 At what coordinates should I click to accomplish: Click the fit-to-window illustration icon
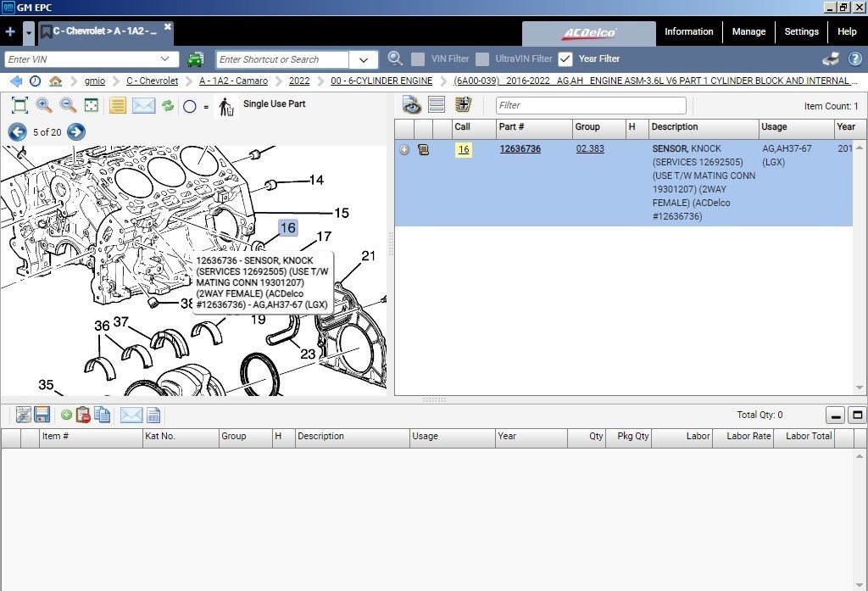pos(89,105)
